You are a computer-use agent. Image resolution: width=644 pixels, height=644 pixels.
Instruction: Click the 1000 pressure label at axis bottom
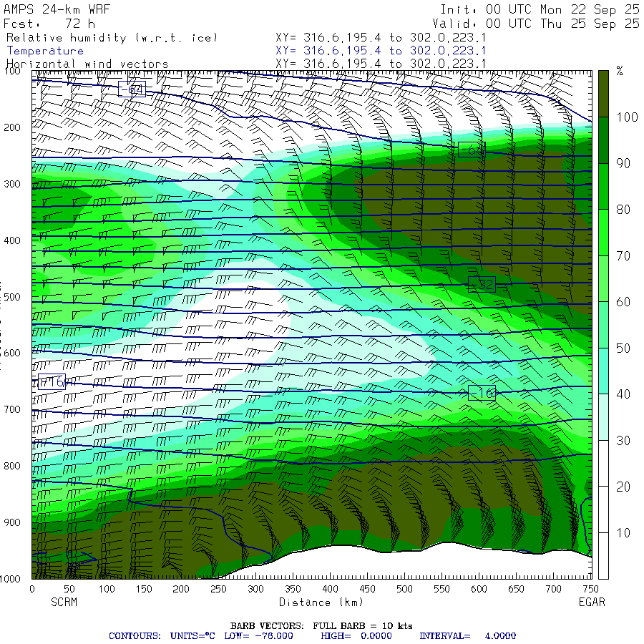pyautogui.click(x=11, y=579)
